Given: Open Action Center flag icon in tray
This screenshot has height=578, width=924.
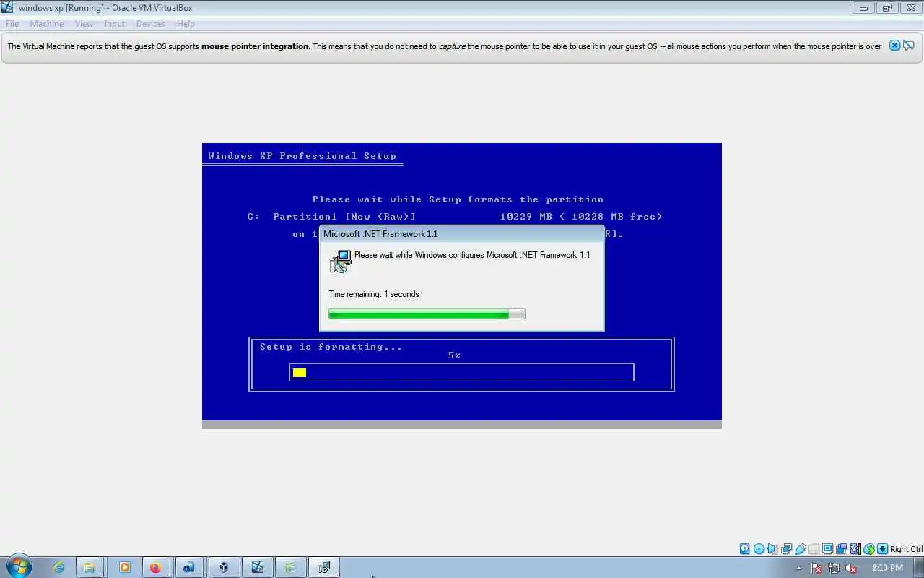Looking at the screenshot, I should (x=816, y=569).
